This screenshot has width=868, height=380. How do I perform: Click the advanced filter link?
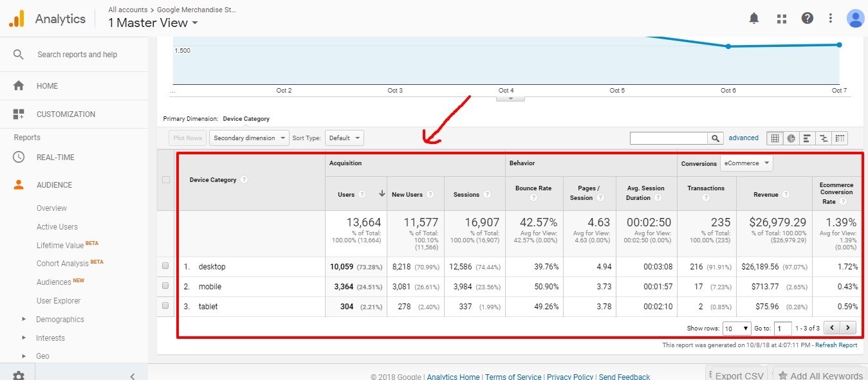743,138
